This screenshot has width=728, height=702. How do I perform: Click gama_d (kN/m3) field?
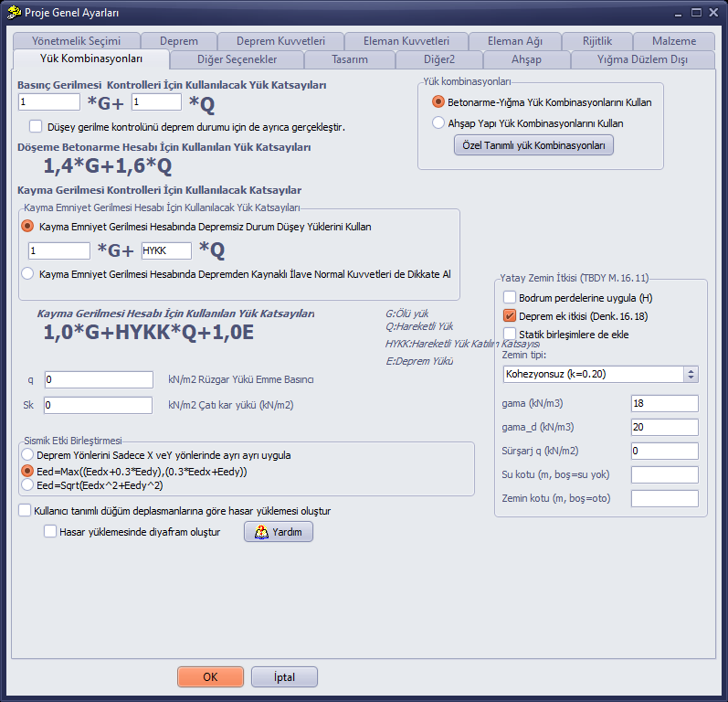click(x=664, y=427)
